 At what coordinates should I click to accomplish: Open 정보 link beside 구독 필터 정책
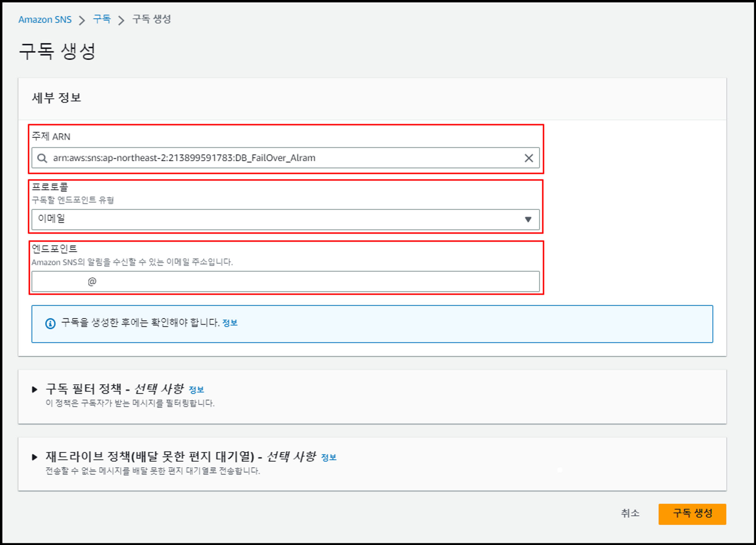(x=196, y=390)
